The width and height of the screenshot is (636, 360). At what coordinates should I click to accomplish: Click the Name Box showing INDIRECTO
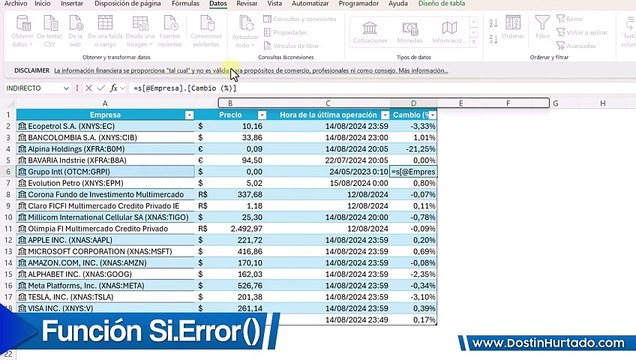(x=33, y=88)
